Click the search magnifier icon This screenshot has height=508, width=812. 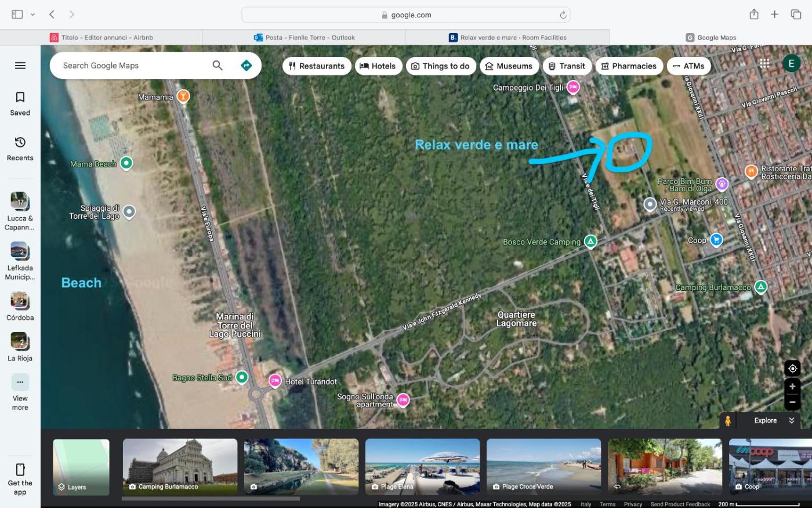(217, 66)
